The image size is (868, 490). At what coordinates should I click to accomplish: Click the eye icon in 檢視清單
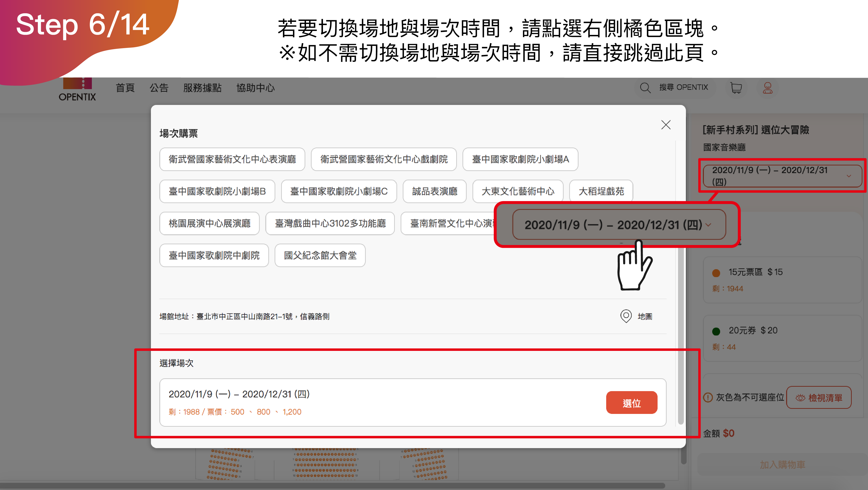tap(800, 398)
